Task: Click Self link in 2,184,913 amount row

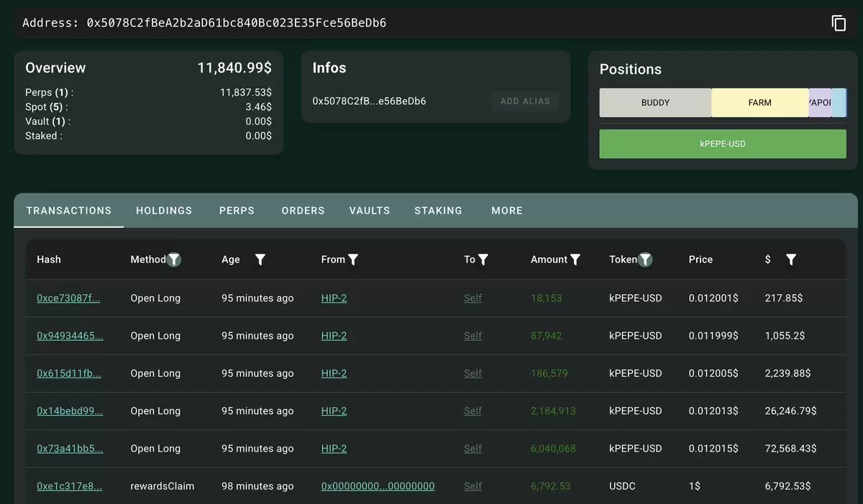Action: coord(472,411)
